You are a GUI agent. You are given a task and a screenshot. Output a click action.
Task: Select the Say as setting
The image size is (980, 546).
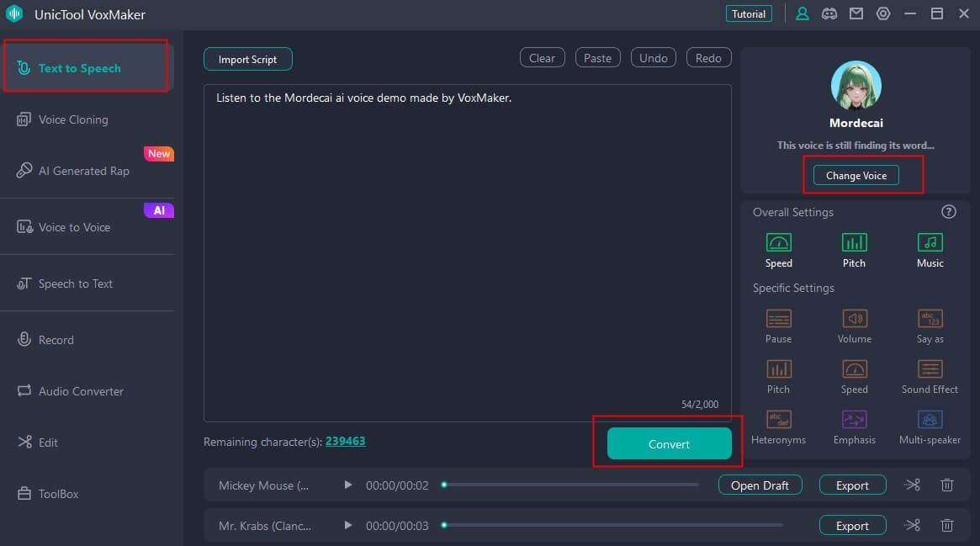pyautogui.click(x=930, y=326)
